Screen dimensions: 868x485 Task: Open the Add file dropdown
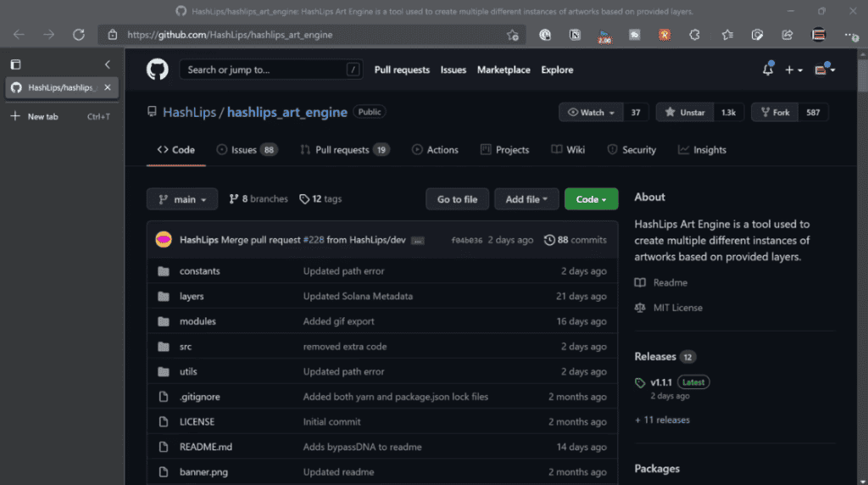click(x=526, y=199)
